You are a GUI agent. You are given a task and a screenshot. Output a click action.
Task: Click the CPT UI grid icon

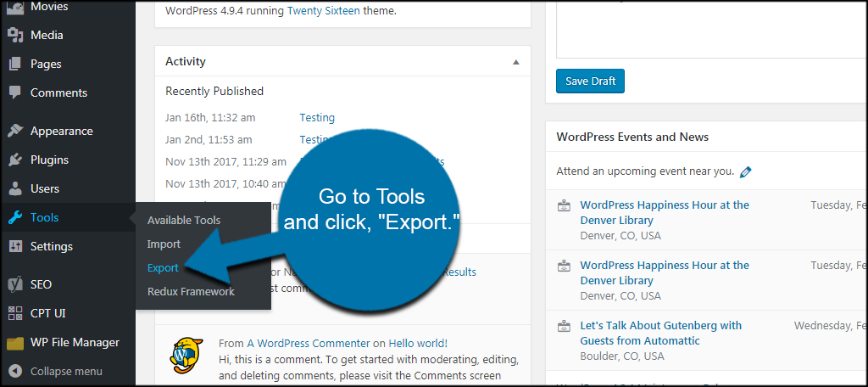coord(15,313)
